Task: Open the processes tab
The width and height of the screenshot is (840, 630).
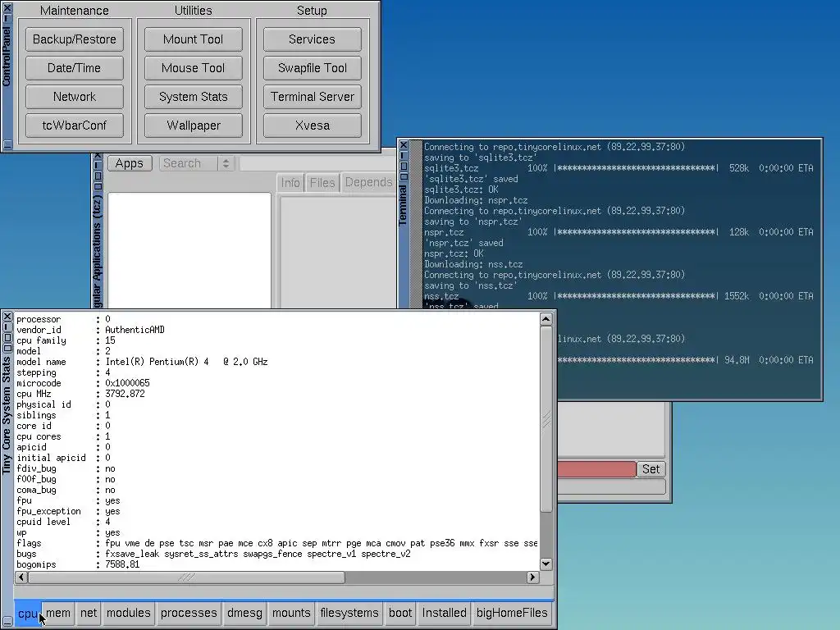Action: click(189, 613)
